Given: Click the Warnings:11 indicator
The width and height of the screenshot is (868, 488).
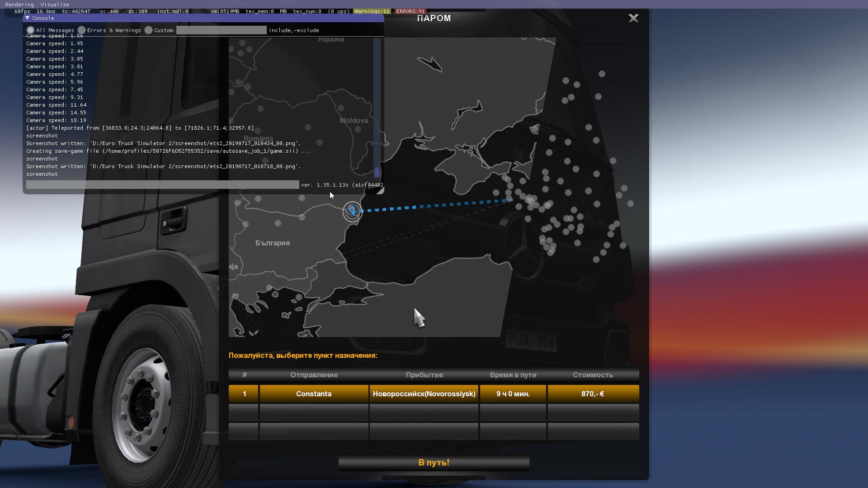Looking at the screenshot, I should [372, 11].
